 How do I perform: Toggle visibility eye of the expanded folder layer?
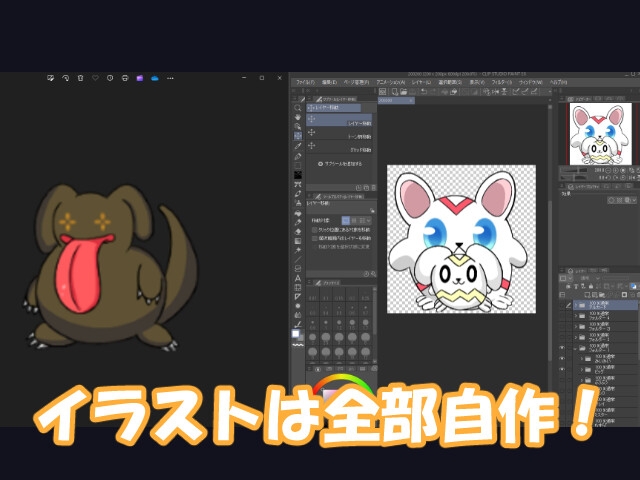[561, 346]
